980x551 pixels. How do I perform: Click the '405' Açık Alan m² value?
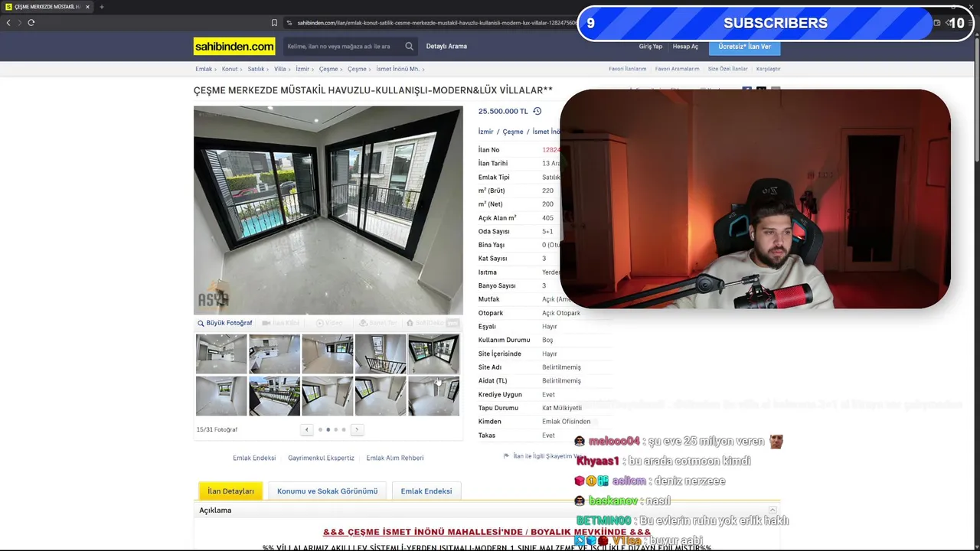tap(547, 218)
